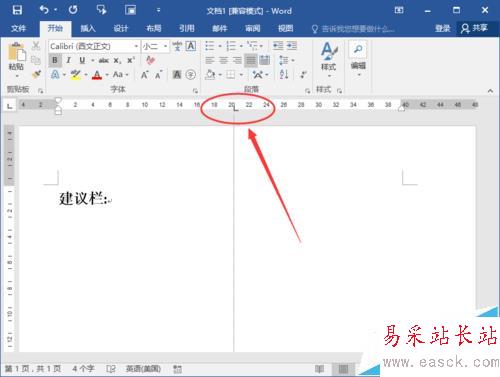Image resolution: width=500 pixels, height=377 pixels.
Task: Click the Phonetic Guide icon
Action: point(177,46)
